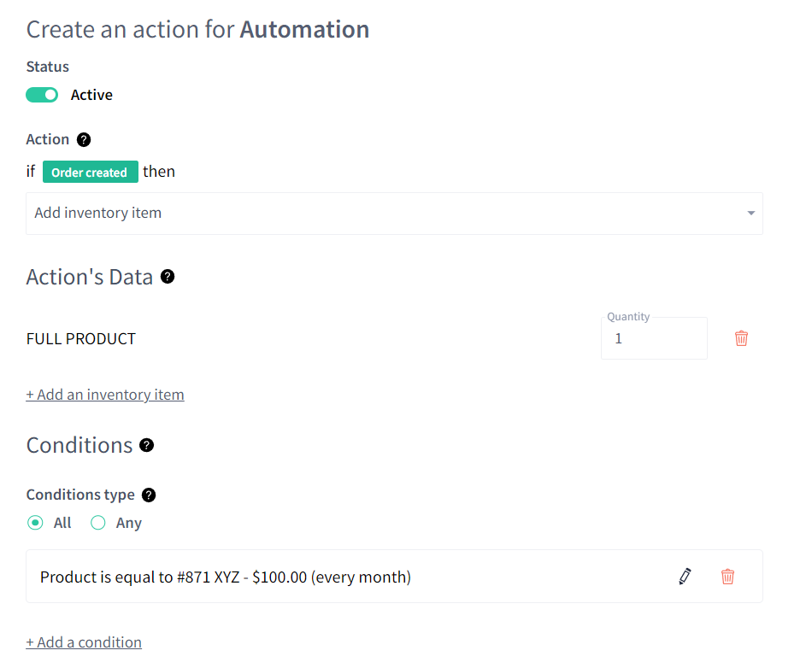Delete the FULL PRODUCT inventory item
The image size is (812, 668).
(741, 338)
